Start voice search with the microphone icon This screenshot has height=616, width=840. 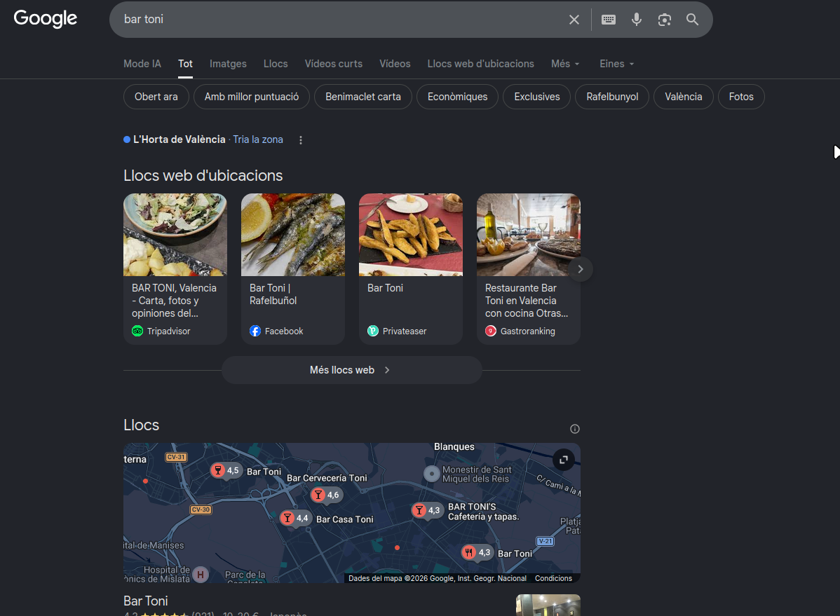[x=636, y=20]
